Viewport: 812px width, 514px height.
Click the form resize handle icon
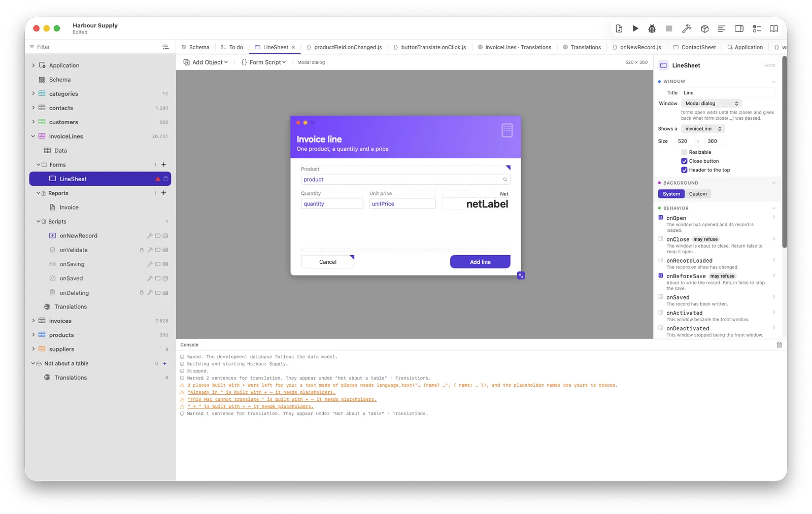tap(521, 276)
